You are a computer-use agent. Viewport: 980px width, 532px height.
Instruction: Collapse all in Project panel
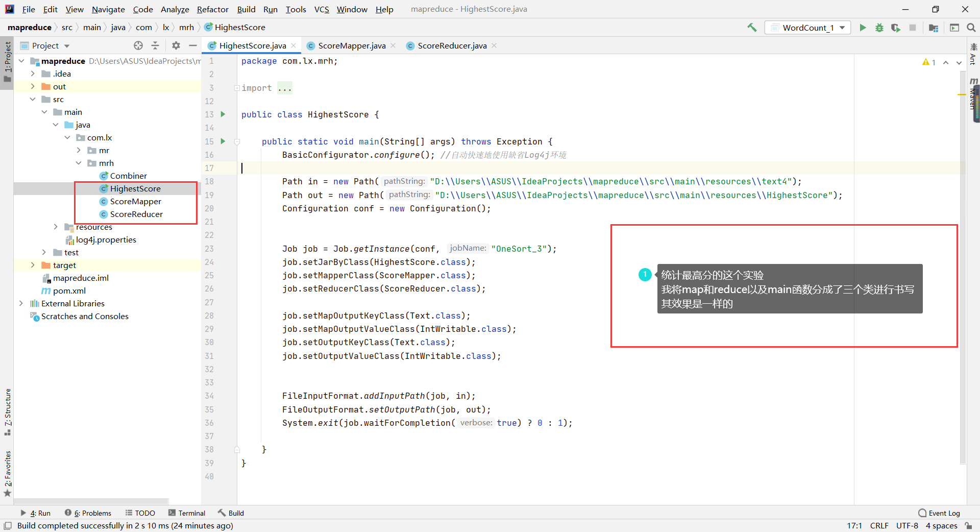tap(155, 45)
